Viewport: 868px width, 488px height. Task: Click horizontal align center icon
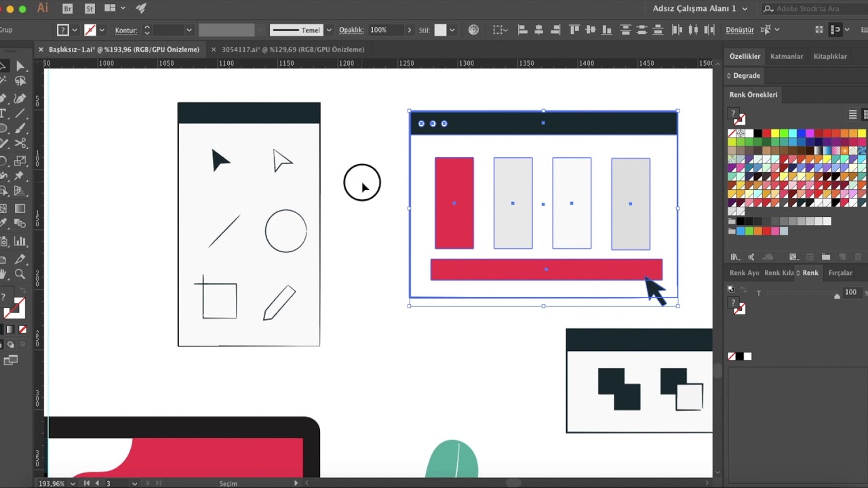point(539,30)
